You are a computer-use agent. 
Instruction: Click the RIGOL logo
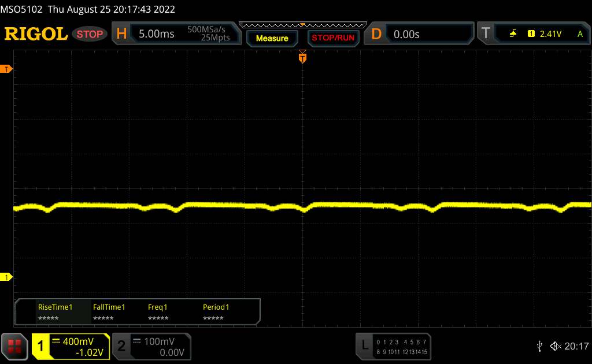(x=36, y=34)
